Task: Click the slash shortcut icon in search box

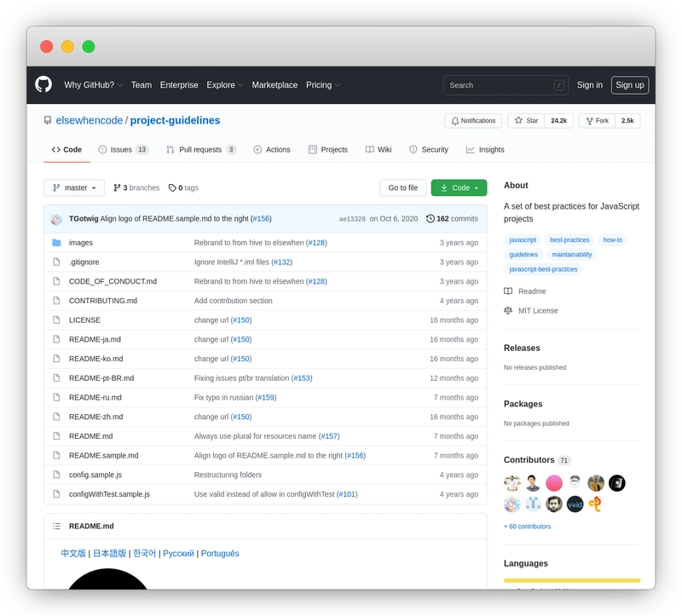Action: (x=559, y=85)
